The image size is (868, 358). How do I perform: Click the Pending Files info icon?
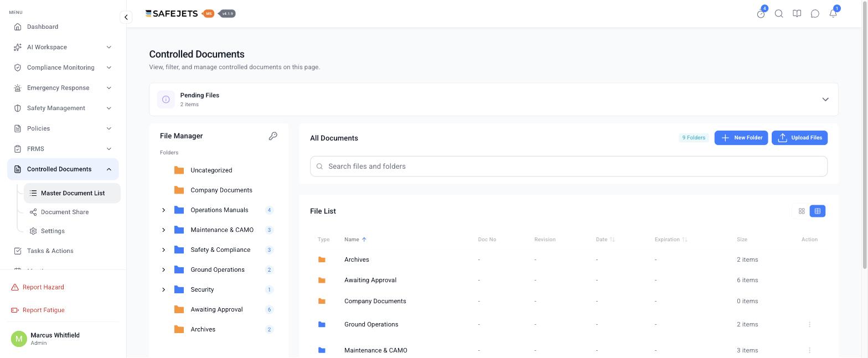coord(166,100)
